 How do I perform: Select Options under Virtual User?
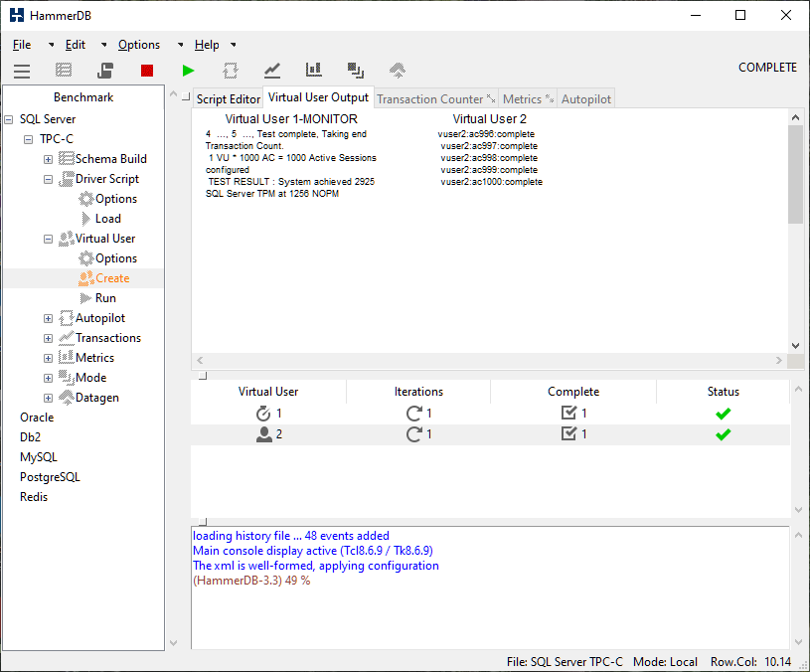[x=108, y=258]
